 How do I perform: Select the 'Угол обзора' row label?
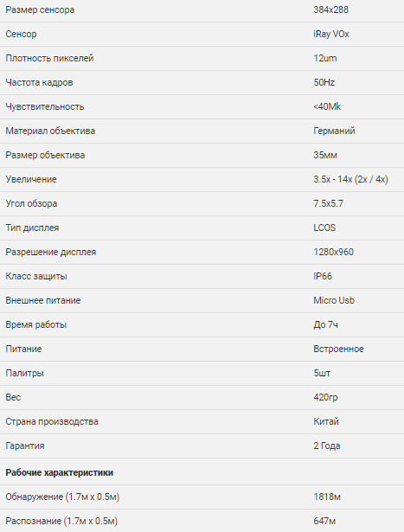[x=31, y=203]
